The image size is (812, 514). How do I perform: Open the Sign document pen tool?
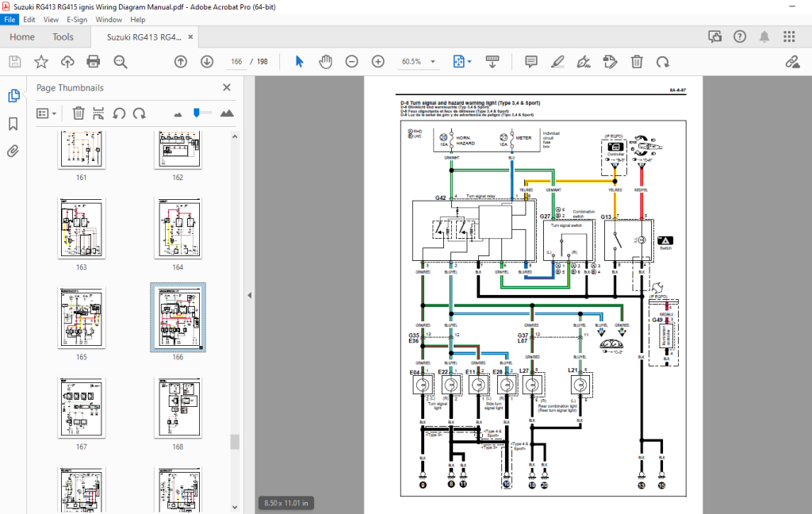click(584, 62)
